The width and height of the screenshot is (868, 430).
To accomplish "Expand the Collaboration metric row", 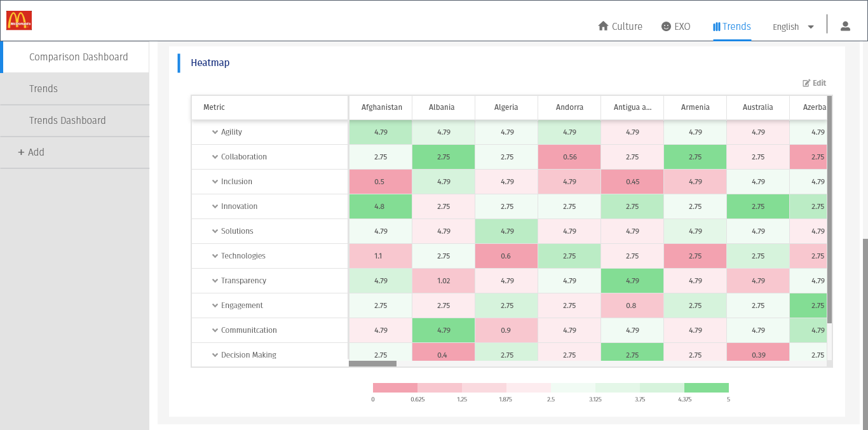I will [215, 157].
